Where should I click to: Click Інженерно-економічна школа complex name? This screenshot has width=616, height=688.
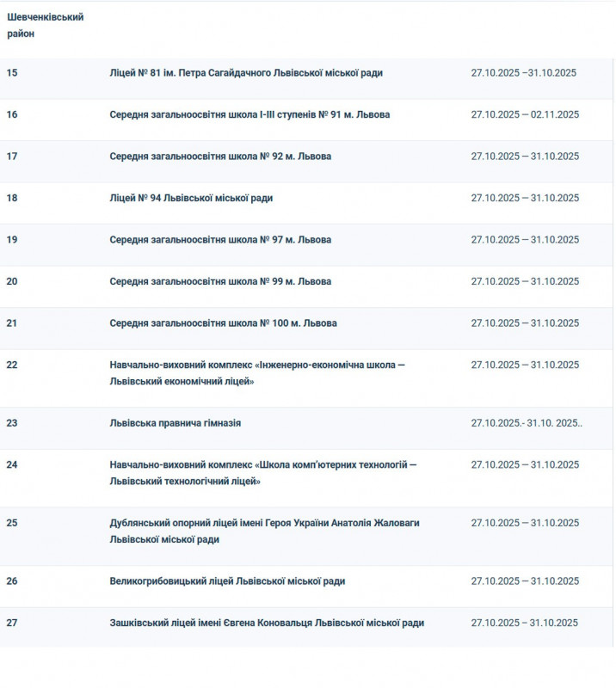click(256, 372)
